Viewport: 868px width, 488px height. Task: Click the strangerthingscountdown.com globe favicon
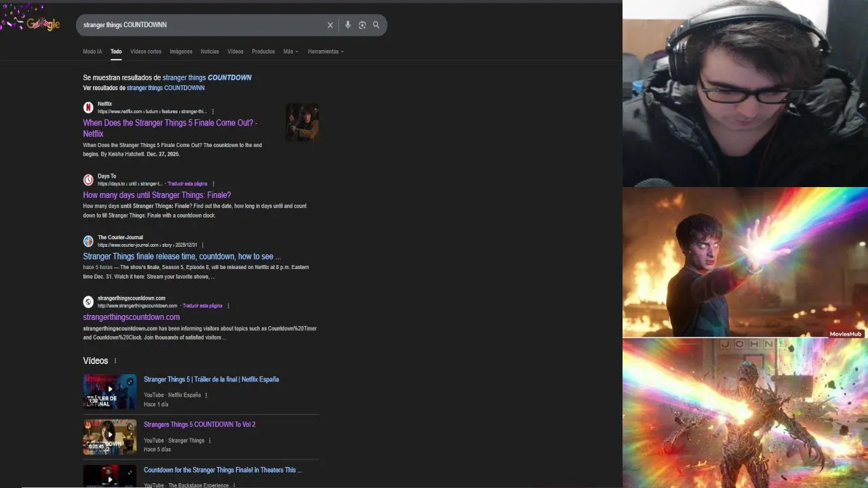pos(88,302)
